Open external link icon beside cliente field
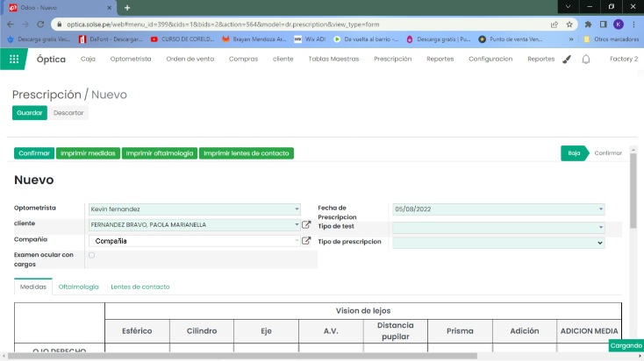Screen dimensions: 644x361 point(306,224)
